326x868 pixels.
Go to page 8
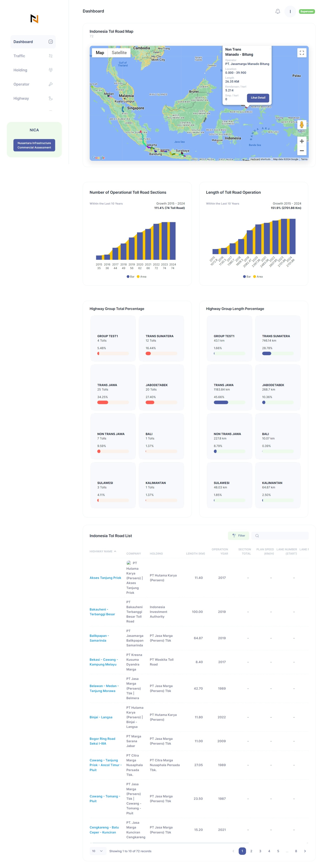click(296, 851)
